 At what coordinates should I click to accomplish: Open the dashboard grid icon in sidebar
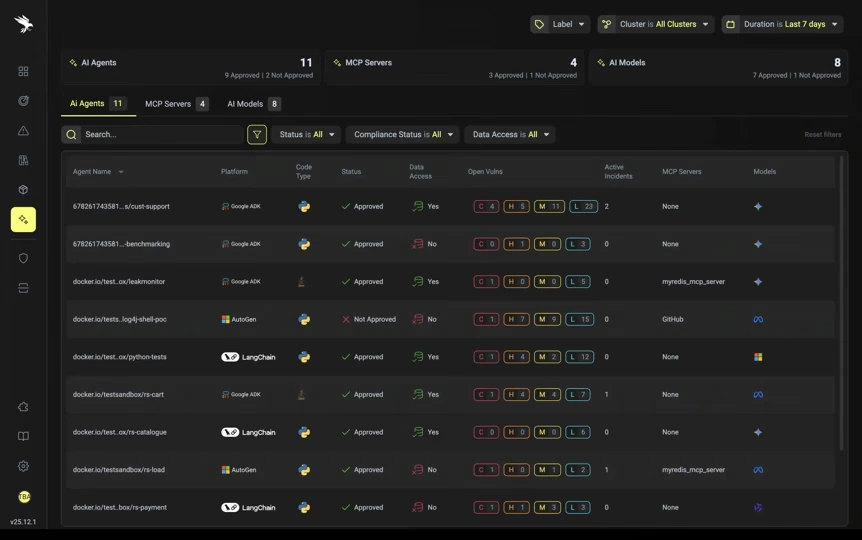(23, 71)
